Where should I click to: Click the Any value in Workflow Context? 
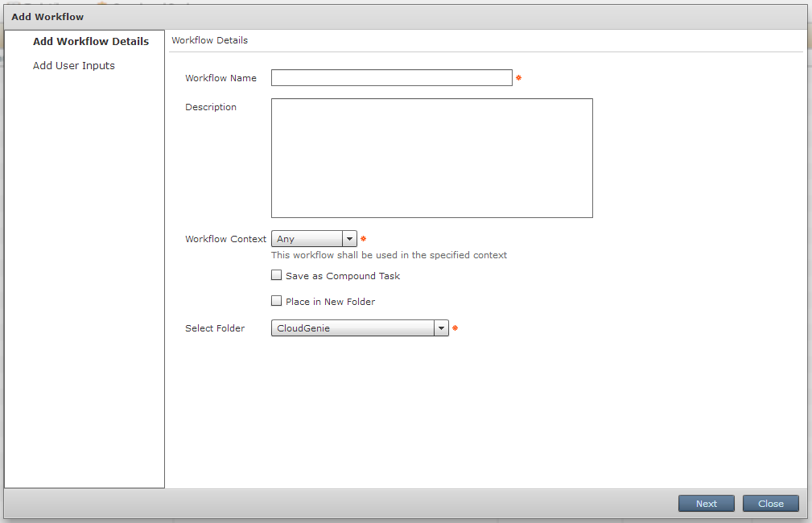pyautogui.click(x=290, y=238)
